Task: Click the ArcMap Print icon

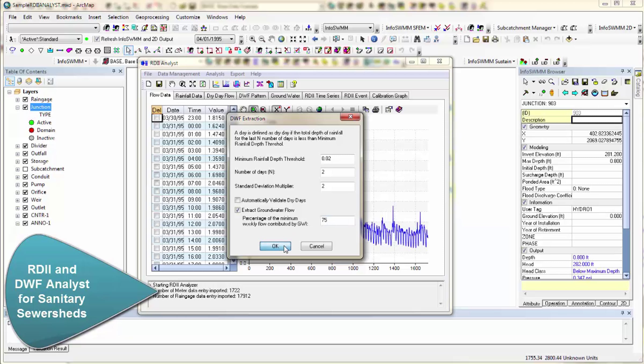Action: pyautogui.click(x=495, y=39)
